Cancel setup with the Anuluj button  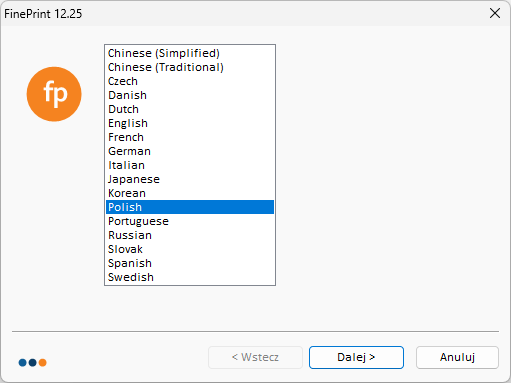457,357
